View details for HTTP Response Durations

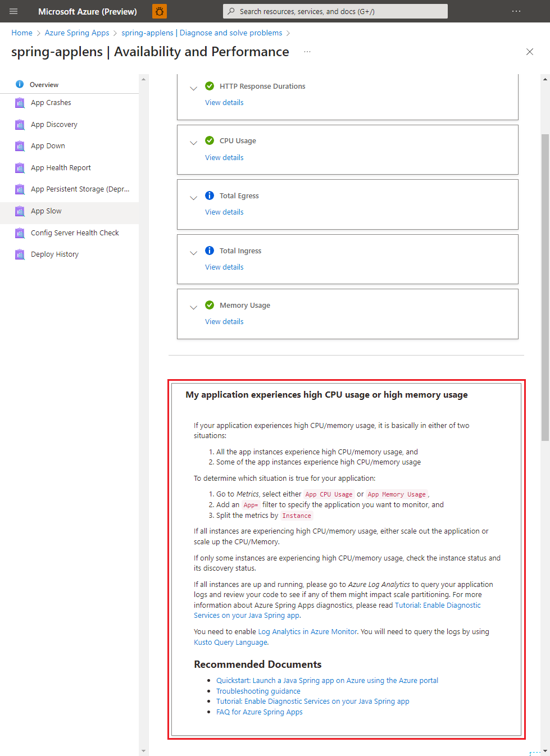pyautogui.click(x=224, y=103)
